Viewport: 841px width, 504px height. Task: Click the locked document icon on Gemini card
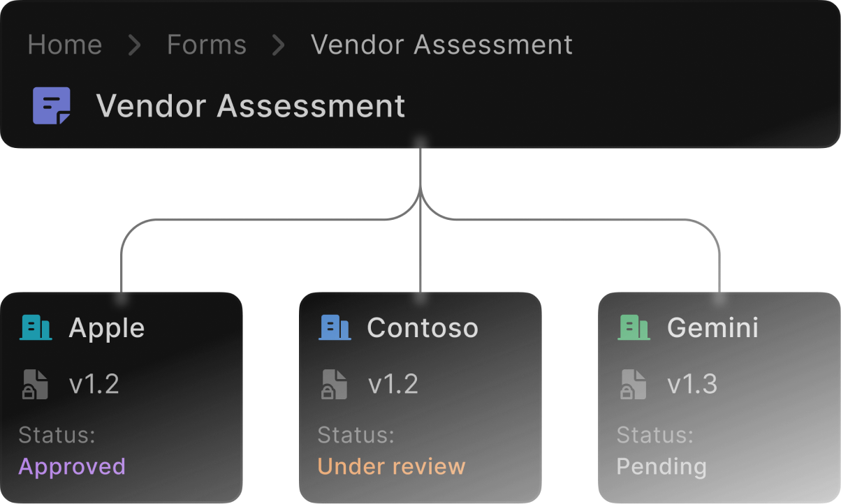tap(634, 385)
